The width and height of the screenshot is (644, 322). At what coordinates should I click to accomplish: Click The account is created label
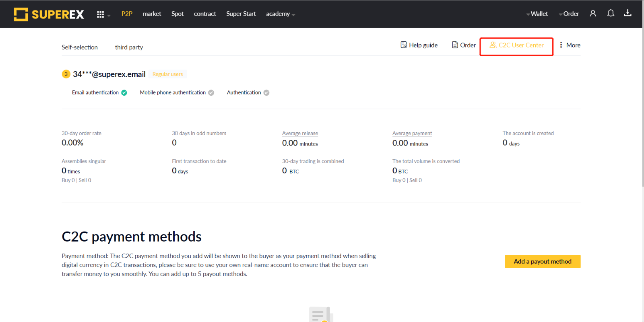[528, 133]
